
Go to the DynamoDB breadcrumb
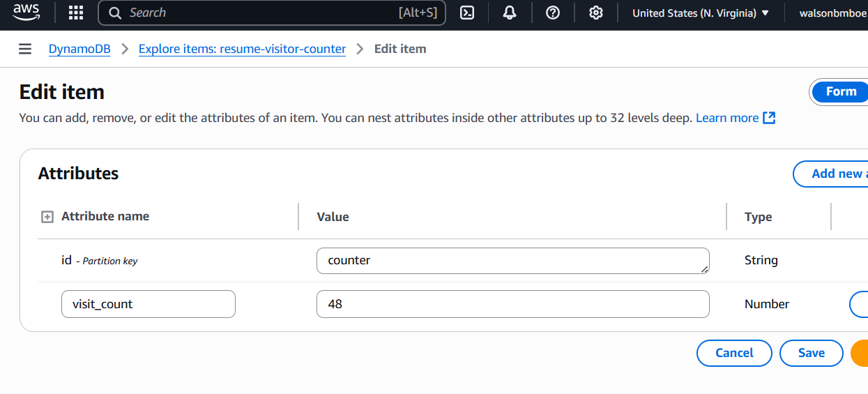[79, 49]
